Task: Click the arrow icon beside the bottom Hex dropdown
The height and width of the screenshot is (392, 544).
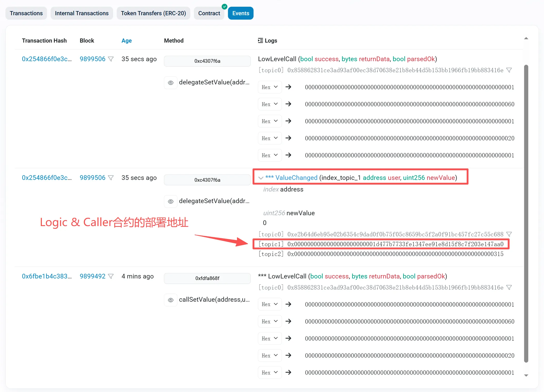Action: tap(288, 372)
